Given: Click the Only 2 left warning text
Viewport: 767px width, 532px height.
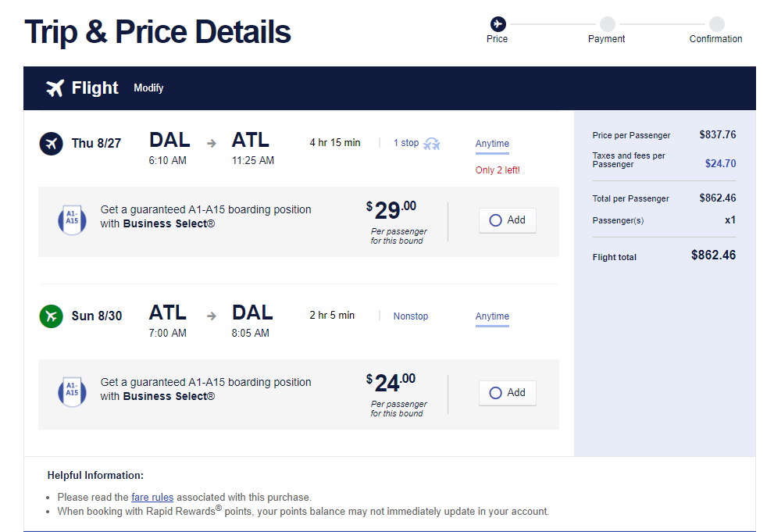Looking at the screenshot, I should pos(498,170).
